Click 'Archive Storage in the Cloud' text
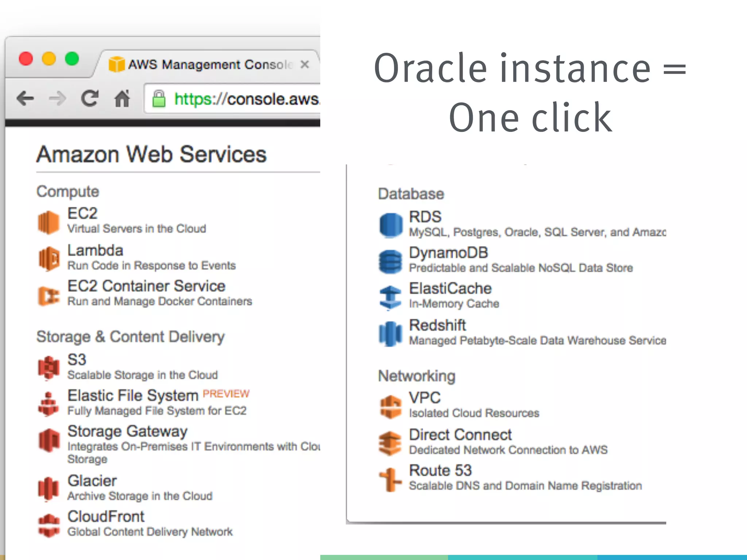747x560 pixels. point(140,496)
